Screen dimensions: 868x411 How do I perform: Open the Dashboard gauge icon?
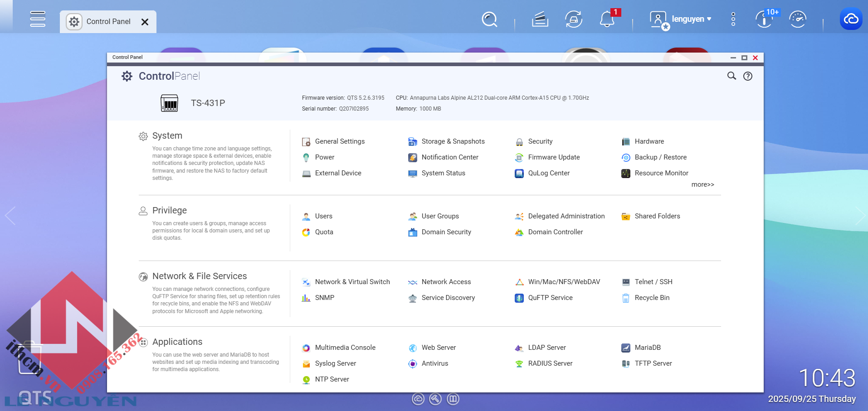(797, 19)
